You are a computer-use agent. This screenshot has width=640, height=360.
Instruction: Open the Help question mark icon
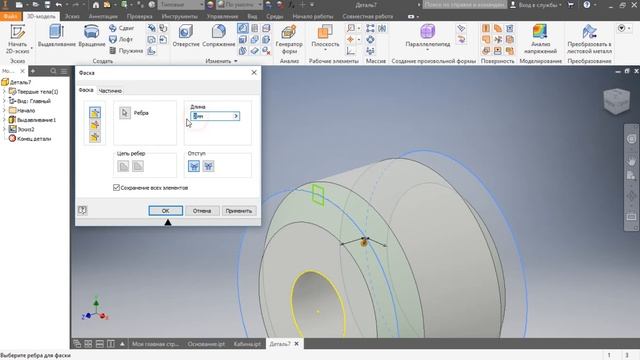(587, 5)
